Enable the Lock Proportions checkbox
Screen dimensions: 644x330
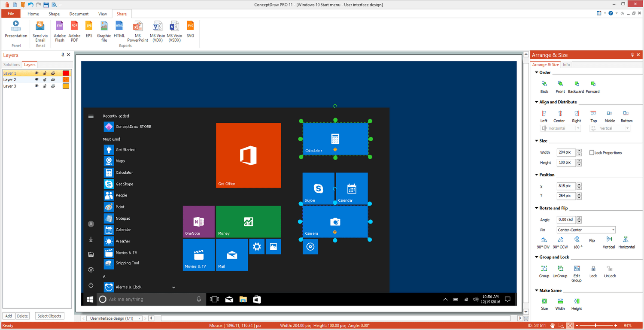click(x=592, y=152)
